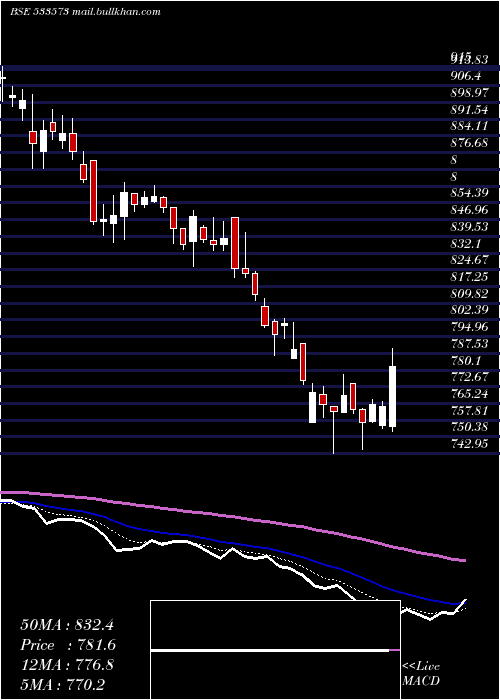Screen dimensions: 500x700
Task: Click the 757.81 axis label
Action: 469,410
